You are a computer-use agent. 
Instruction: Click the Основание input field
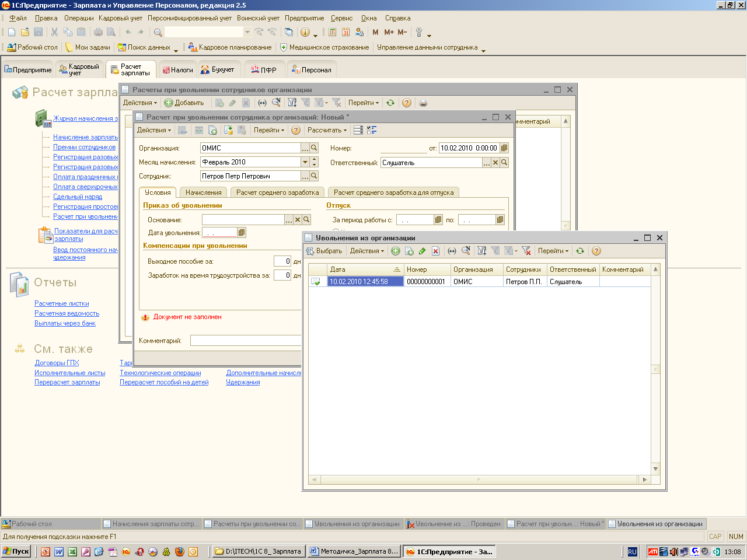pos(243,220)
